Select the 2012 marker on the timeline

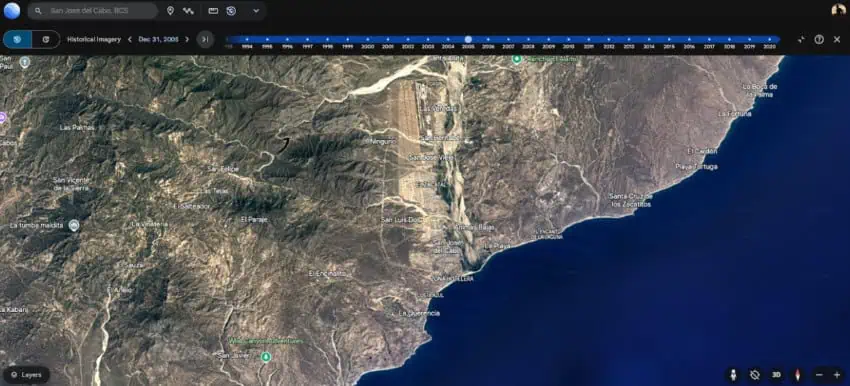coord(609,40)
